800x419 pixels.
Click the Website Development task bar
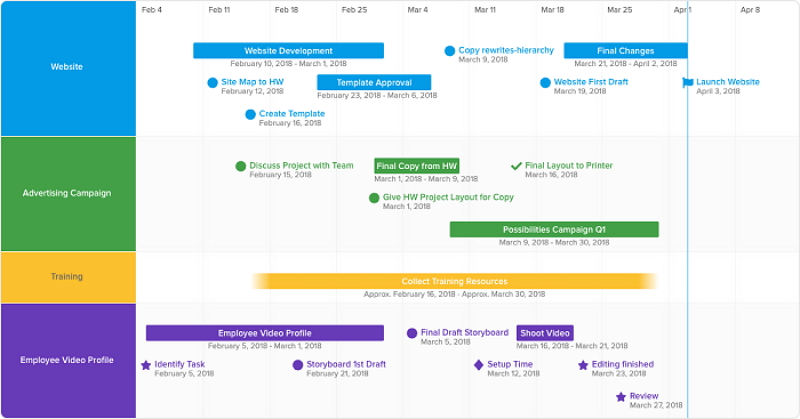point(288,51)
